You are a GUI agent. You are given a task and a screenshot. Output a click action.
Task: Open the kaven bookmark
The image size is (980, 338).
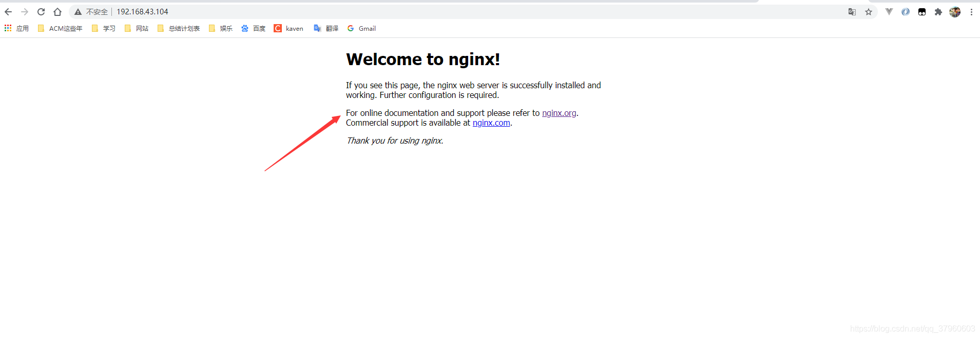(x=289, y=28)
